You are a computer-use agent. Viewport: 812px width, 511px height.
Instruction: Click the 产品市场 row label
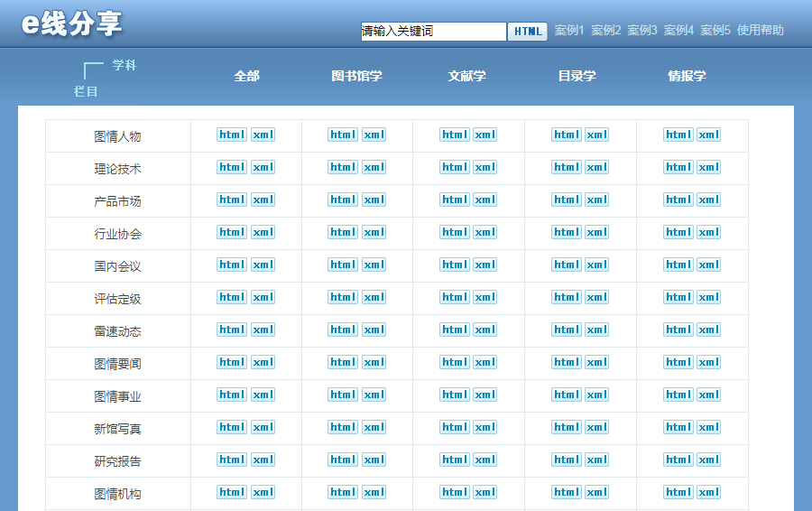117,201
